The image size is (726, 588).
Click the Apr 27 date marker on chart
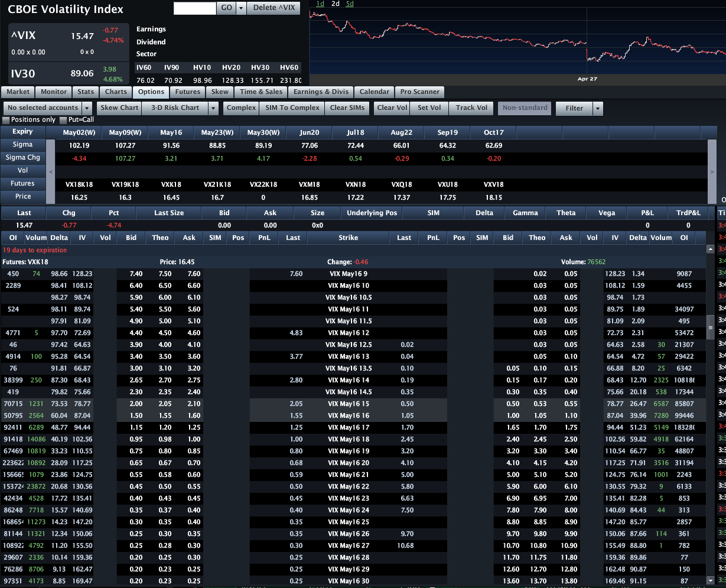point(587,79)
